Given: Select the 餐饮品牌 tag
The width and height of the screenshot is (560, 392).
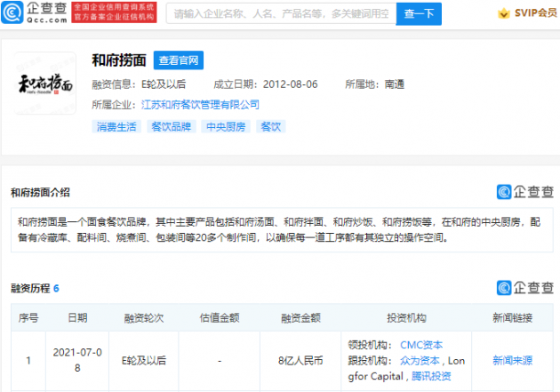Looking at the screenshot, I should [x=171, y=127].
